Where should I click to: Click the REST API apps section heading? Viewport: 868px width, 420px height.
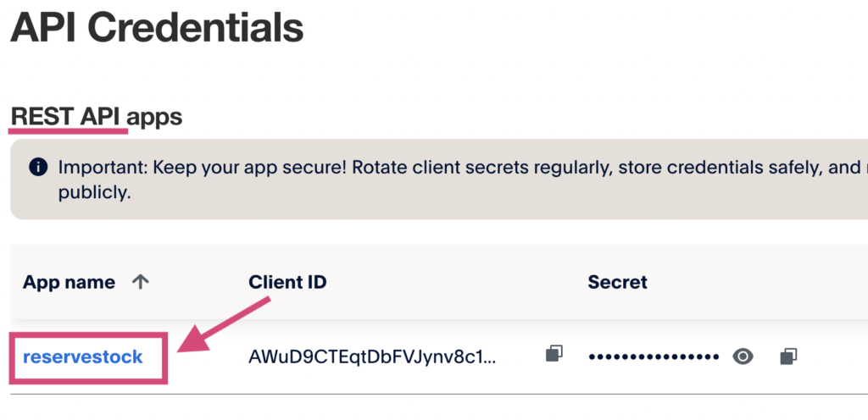[96, 116]
